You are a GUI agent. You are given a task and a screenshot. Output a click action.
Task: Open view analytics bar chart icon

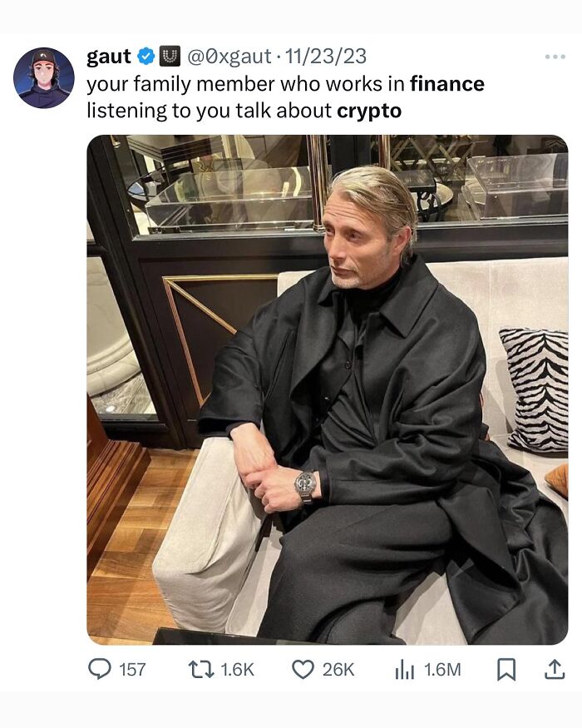coord(404,670)
